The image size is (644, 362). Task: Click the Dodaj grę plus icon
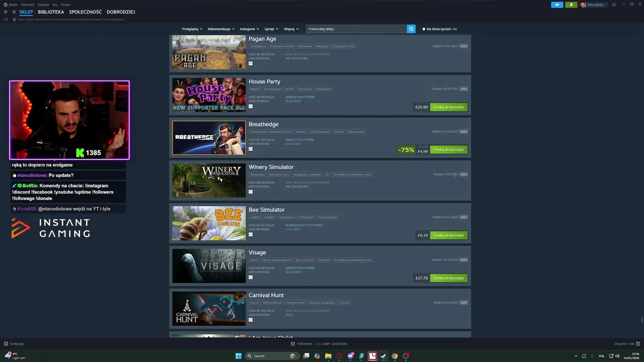(x=6, y=344)
